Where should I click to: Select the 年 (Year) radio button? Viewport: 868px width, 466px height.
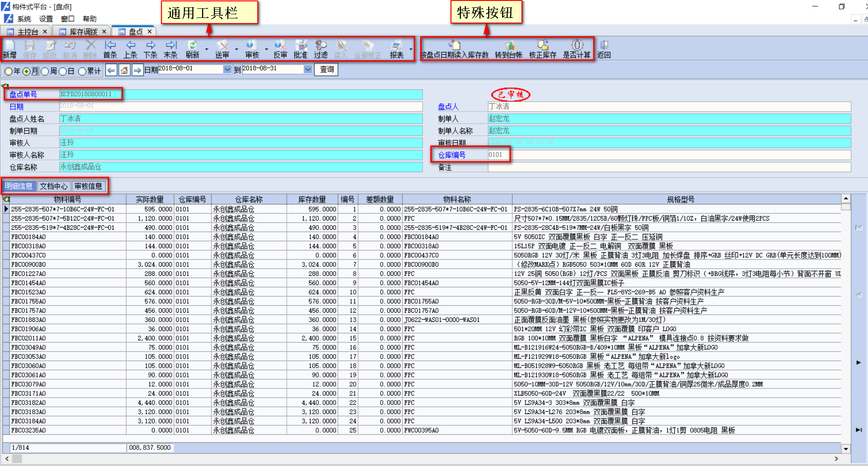tap(9, 71)
